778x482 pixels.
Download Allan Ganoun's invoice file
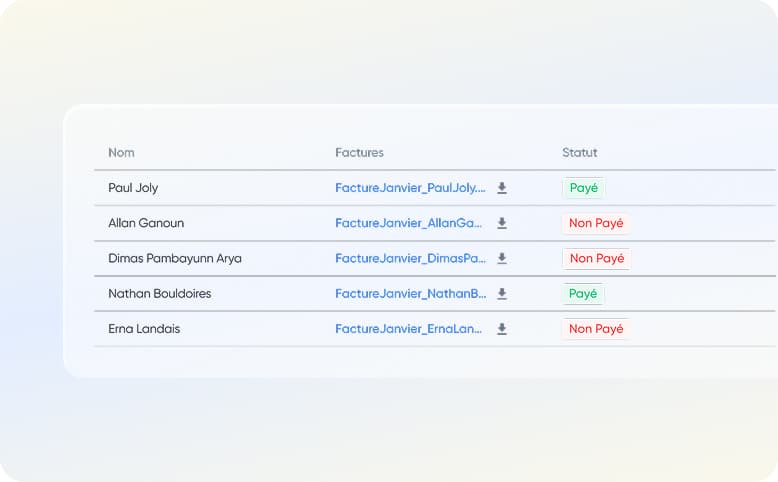click(502, 223)
